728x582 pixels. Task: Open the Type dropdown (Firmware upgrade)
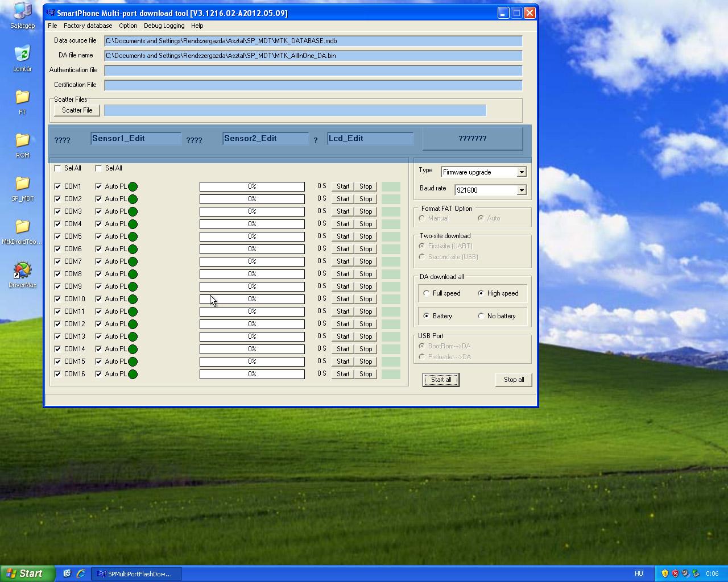coord(522,172)
